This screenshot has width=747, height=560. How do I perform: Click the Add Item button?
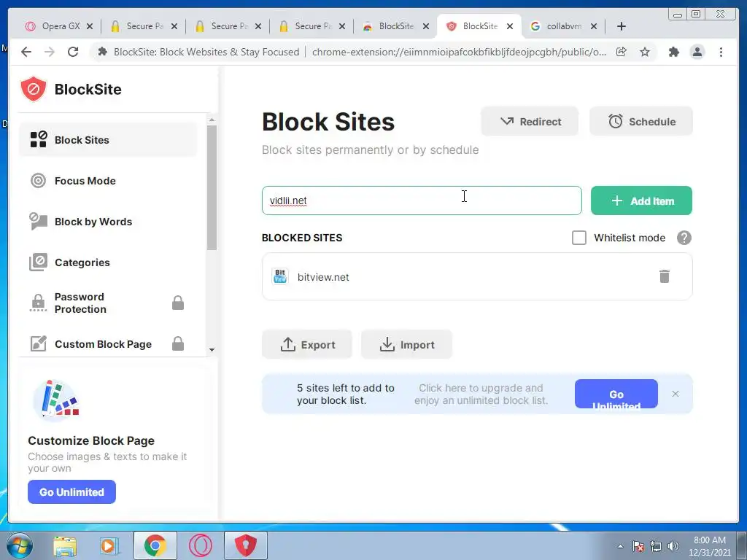tap(641, 201)
